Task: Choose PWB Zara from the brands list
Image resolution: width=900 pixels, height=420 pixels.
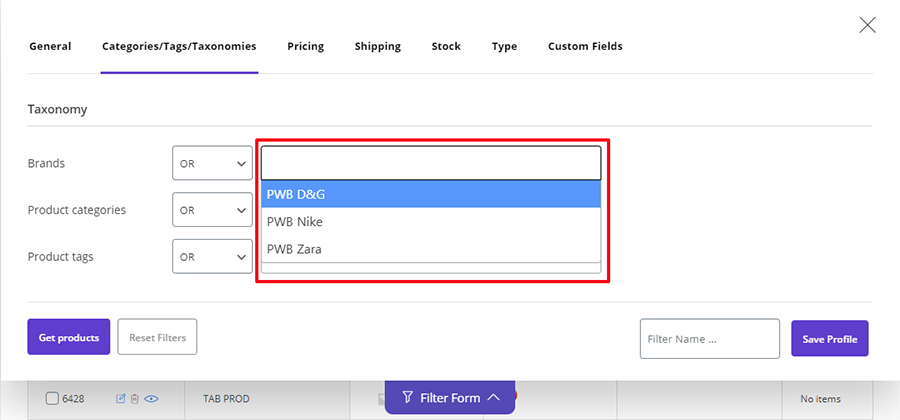Action: (x=431, y=249)
